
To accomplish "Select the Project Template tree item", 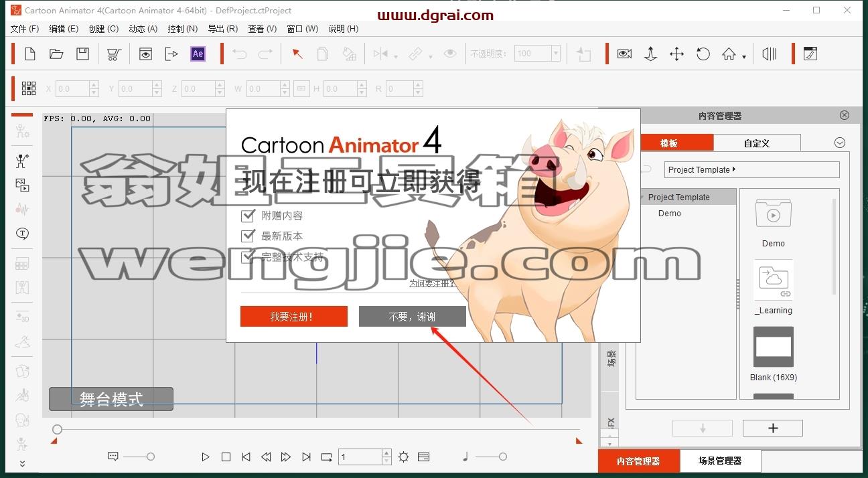I will [678, 197].
